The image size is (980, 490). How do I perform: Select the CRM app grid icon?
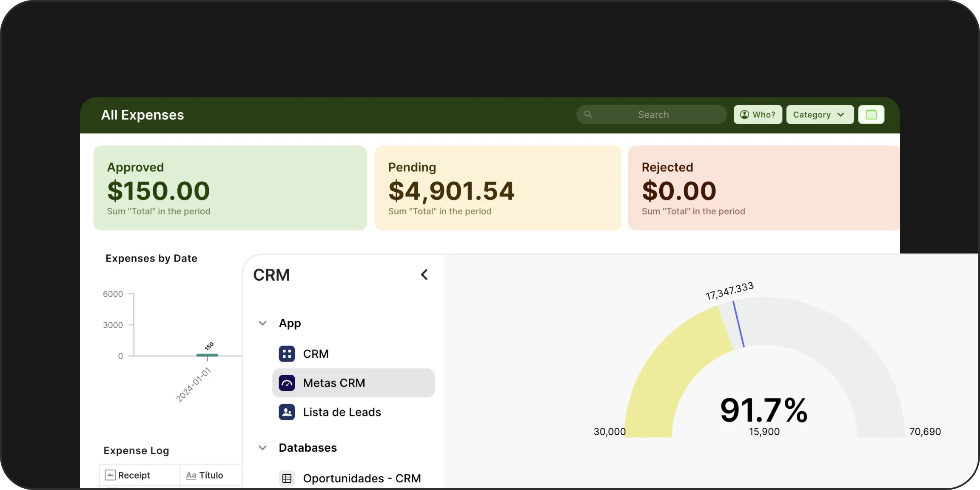coord(287,353)
